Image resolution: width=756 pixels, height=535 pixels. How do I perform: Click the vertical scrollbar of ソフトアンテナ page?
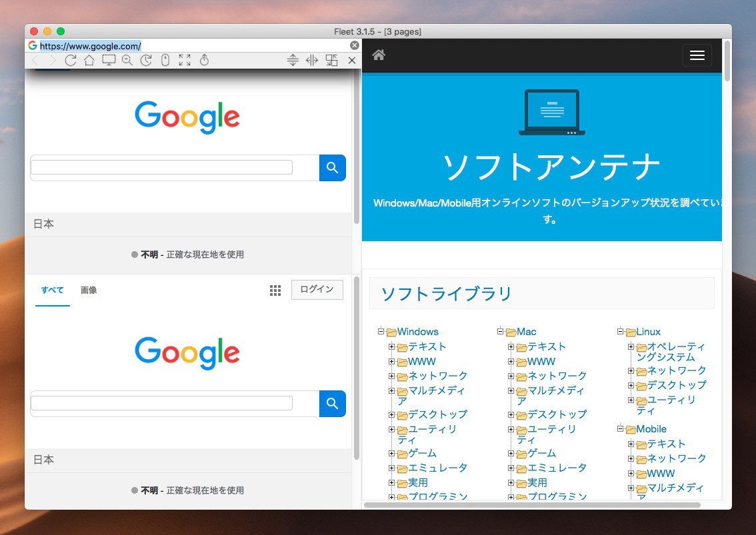727,61
